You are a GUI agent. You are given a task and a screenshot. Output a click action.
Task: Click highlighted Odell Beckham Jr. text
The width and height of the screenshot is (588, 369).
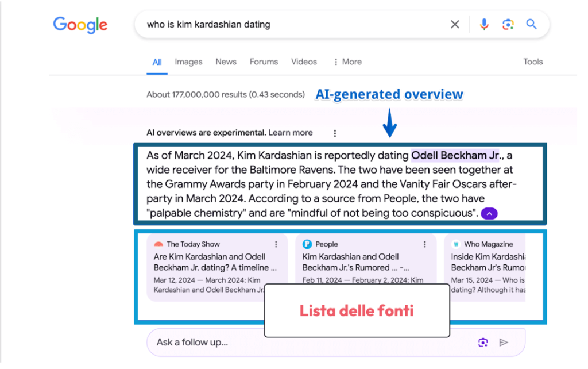coord(455,155)
